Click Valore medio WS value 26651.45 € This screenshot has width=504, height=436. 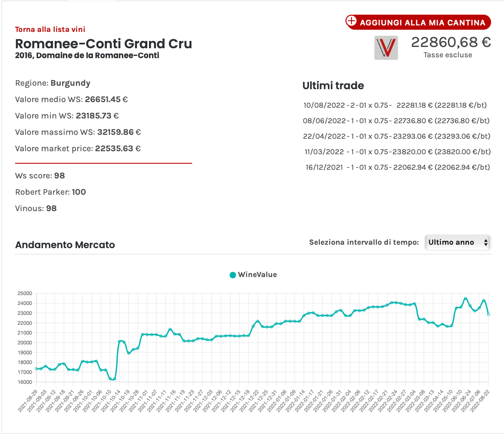[106, 100]
